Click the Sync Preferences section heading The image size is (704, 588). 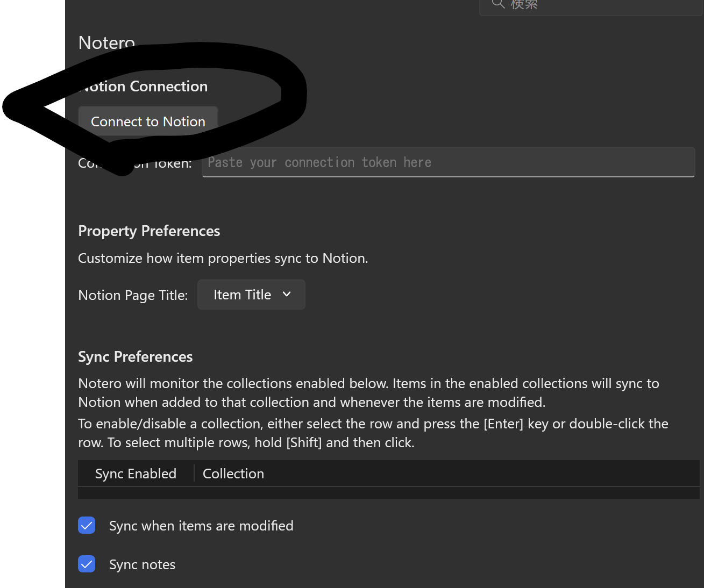click(135, 357)
